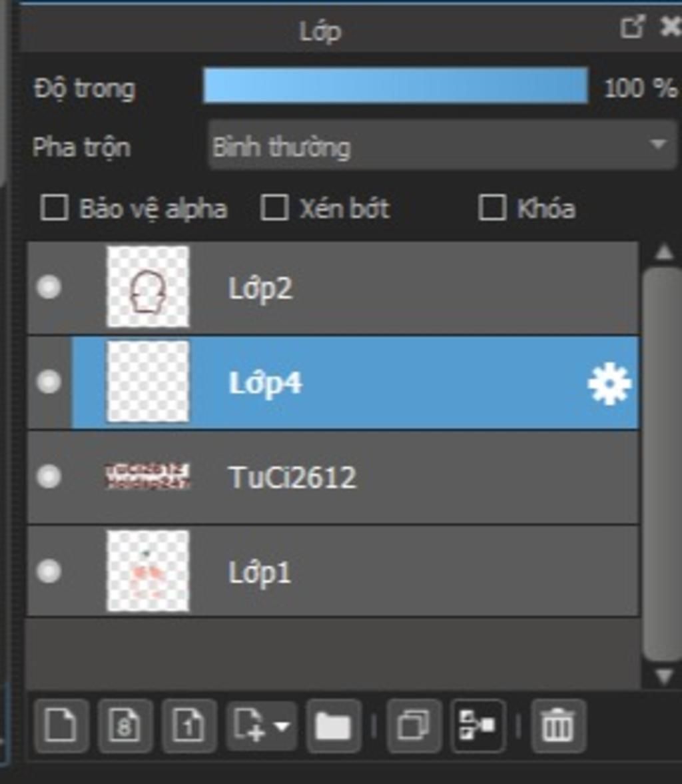Tick the Khóa lock checkbox
The height and width of the screenshot is (784, 682).
point(492,208)
